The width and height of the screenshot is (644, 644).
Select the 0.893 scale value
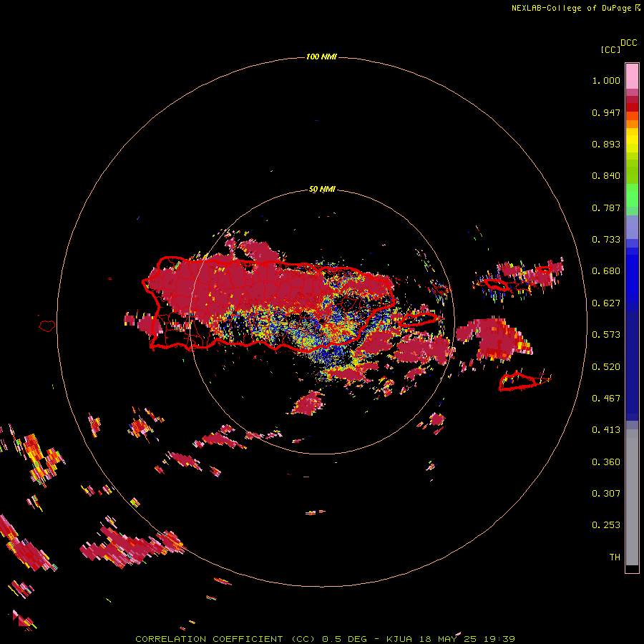(x=606, y=144)
